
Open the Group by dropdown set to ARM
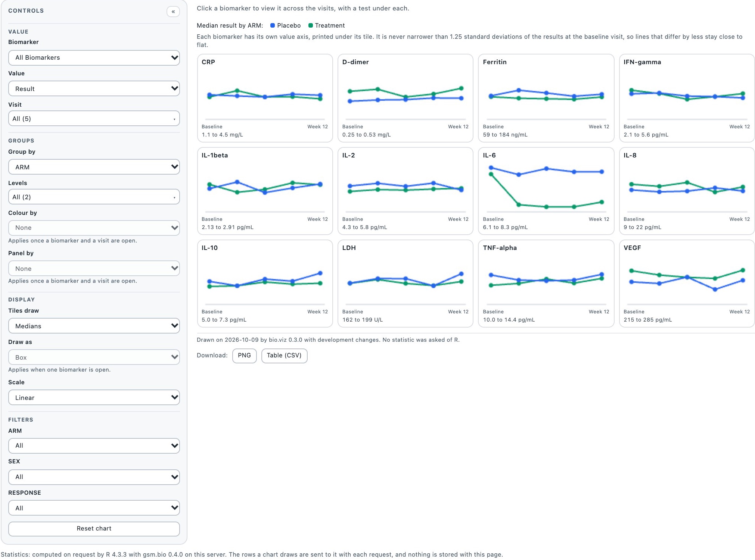[x=94, y=167]
